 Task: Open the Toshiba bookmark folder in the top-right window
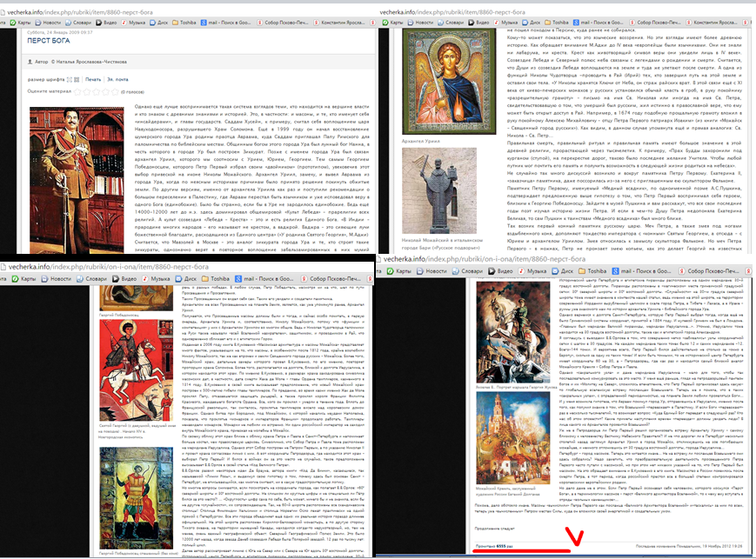(x=557, y=23)
